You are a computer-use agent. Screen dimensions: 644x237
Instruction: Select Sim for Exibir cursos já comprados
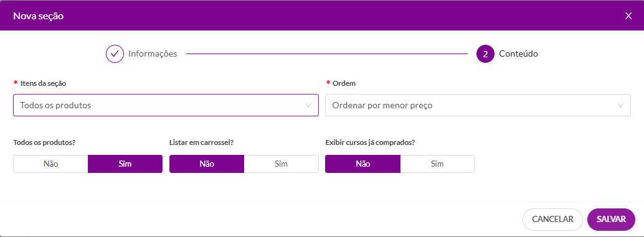click(437, 164)
